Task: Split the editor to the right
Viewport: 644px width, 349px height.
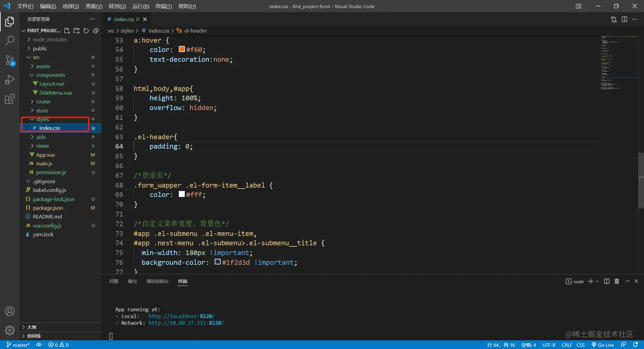Action: pyautogui.click(x=624, y=19)
